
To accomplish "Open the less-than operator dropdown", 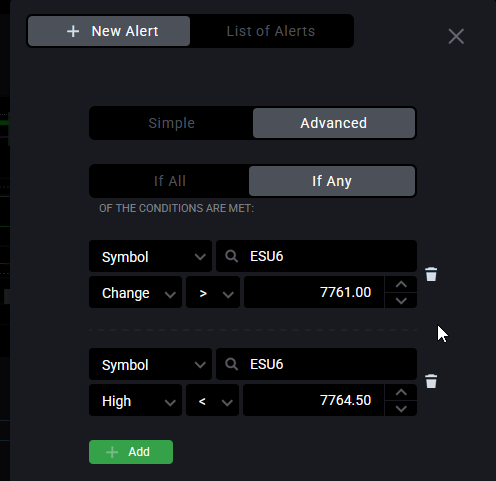I will pos(212,400).
